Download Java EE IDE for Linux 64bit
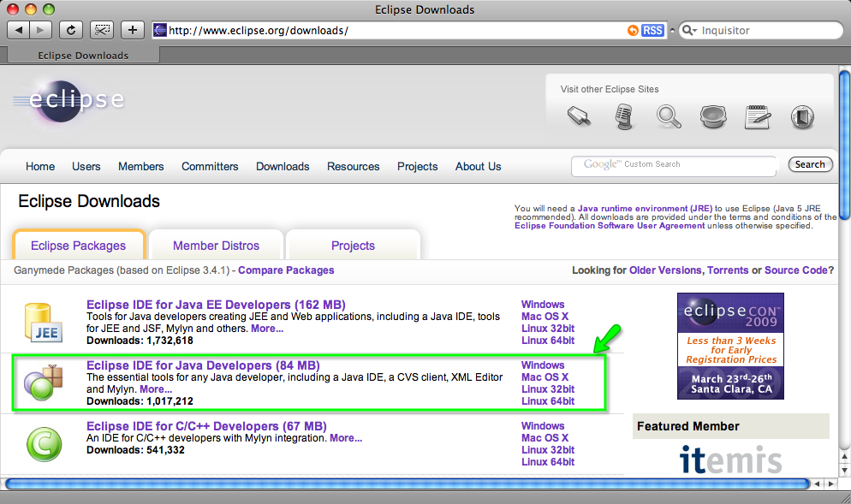851x504 pixels. pyautogui.click(x=548, y=341)
